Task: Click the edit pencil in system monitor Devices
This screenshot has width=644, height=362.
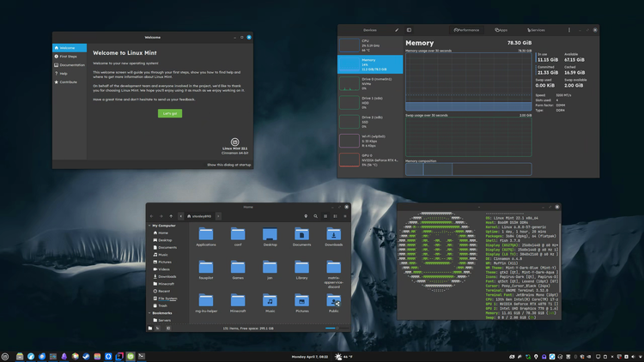Action: [397, 30]
